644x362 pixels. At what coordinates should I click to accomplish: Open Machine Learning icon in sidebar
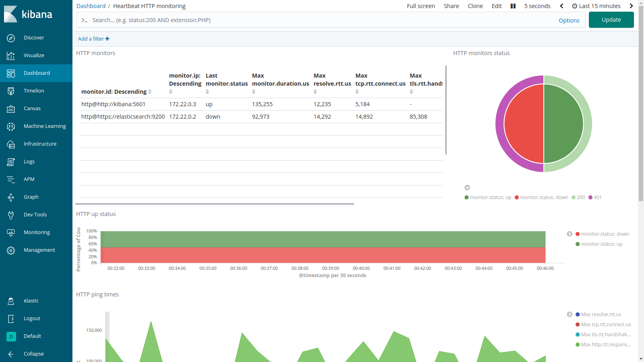[11, 126]
